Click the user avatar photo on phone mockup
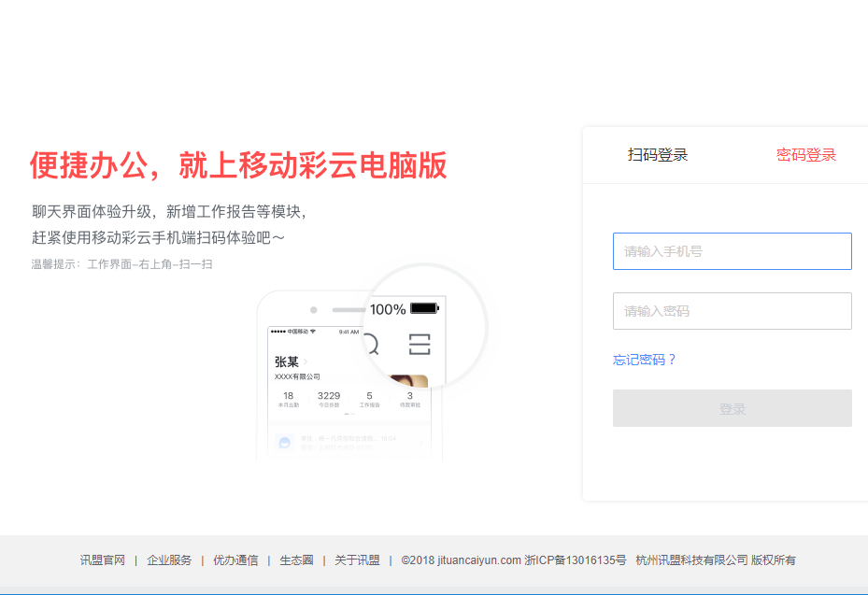868x595 pixels. 408,380
